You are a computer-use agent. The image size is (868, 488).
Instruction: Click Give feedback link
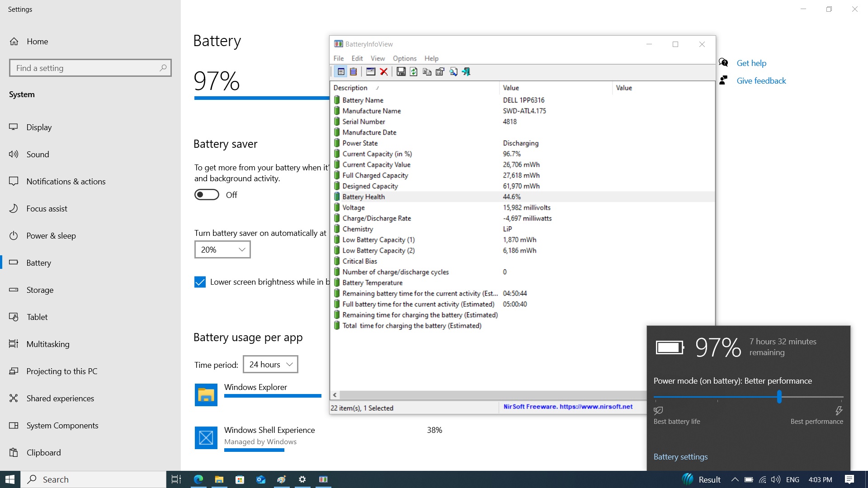[x=761, y=81]
